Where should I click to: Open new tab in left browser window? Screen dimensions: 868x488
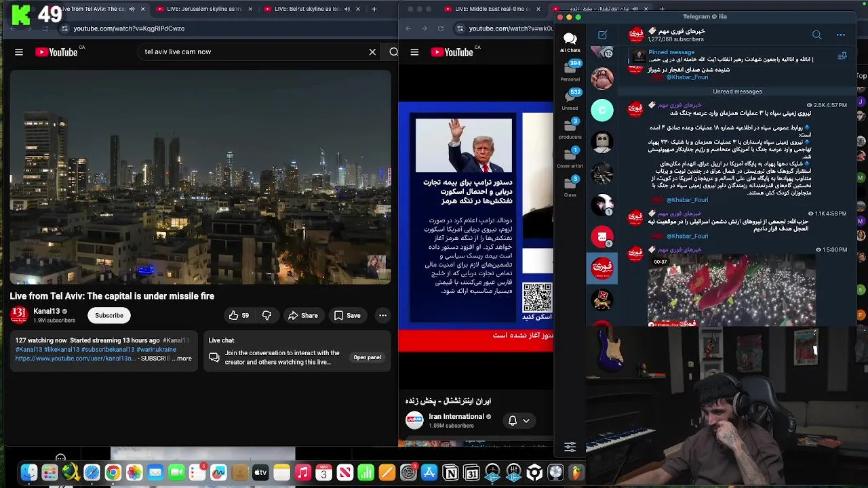point(374,9)
